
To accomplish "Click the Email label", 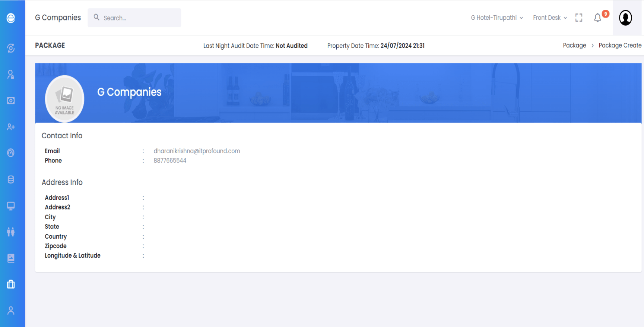I will 52,151.
